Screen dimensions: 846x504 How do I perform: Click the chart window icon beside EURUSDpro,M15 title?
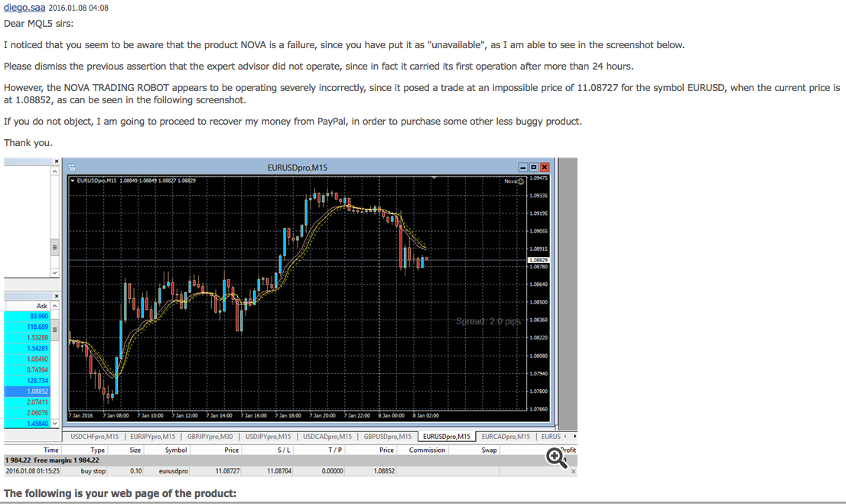[x=72, y=167]
